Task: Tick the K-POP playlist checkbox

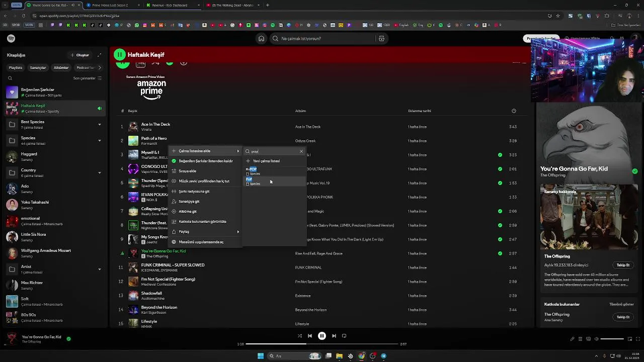Action: tap(248, 174)
